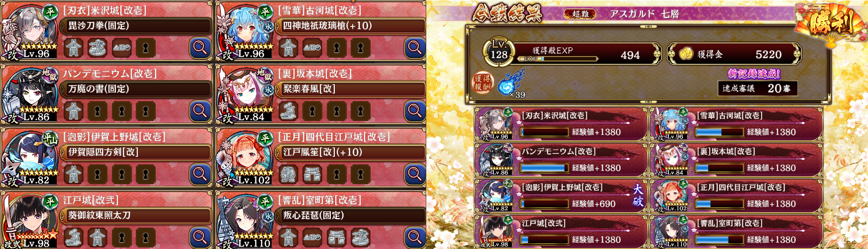Click torii gate facility slot on 四代目江戸城

click(312, 174)
